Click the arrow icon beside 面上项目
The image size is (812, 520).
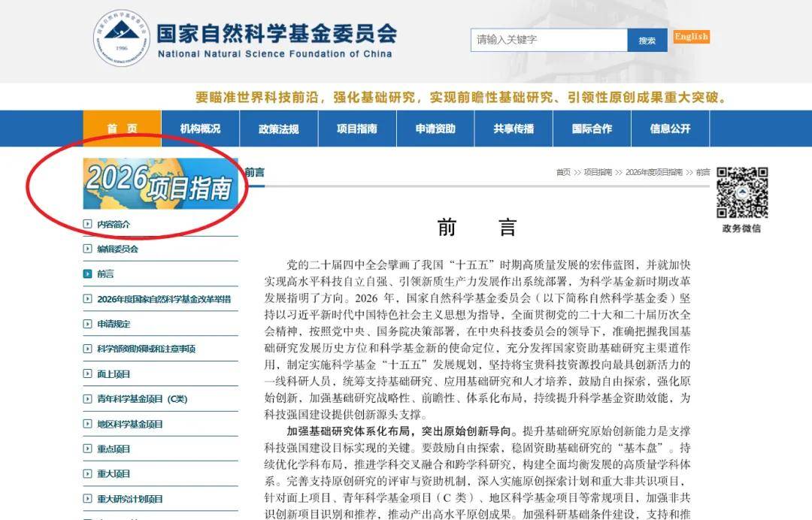pos(88,373)
